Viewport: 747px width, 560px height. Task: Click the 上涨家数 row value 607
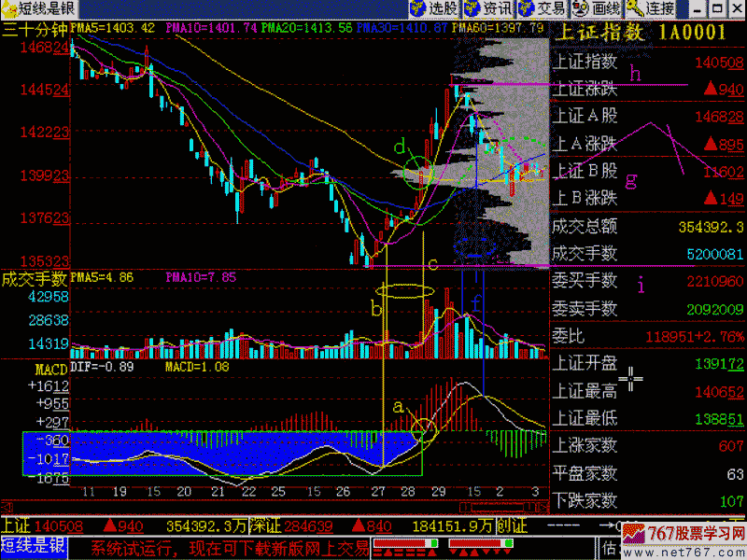[730, 447]
